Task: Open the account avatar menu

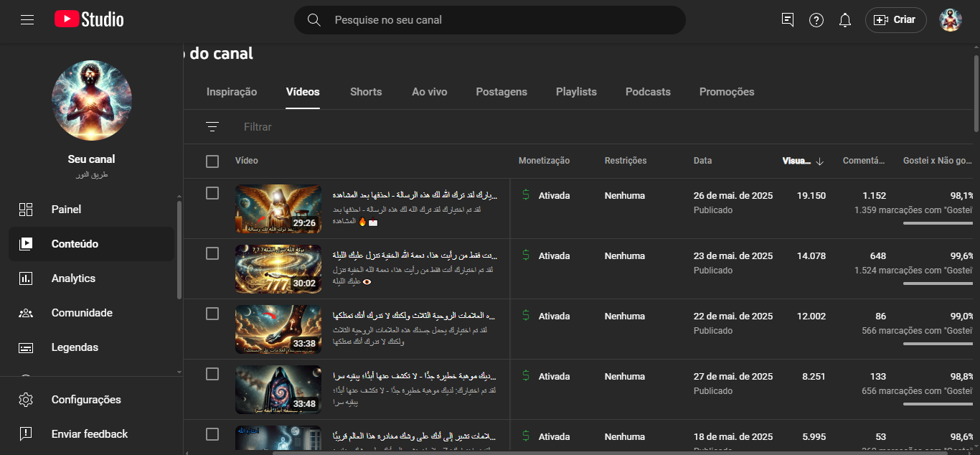Action: [x=951, y=20]
